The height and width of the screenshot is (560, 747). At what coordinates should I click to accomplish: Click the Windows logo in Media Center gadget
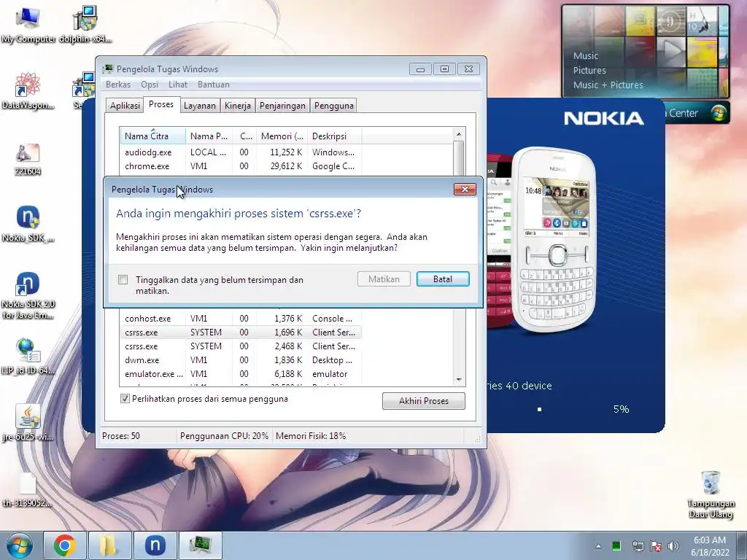pyautogui.click(x=718, y=113)
